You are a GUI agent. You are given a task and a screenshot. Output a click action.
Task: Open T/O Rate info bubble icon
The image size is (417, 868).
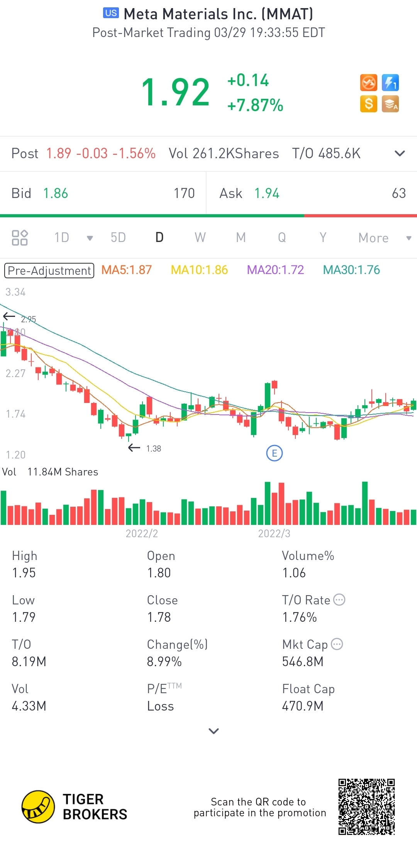(x=339, y=600)
